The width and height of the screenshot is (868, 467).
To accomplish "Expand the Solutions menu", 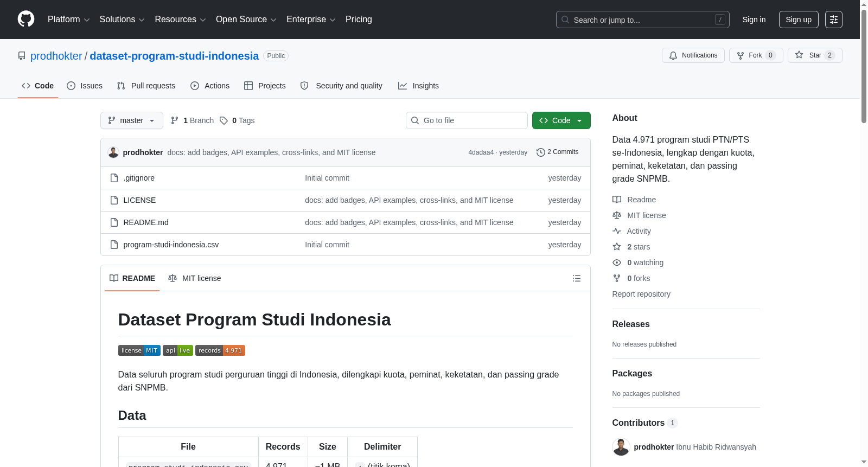I will click(x=122, y=20).
